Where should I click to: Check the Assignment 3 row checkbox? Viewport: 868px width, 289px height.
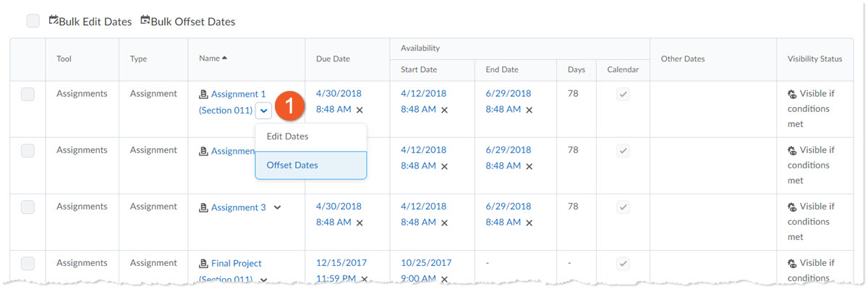27,207
